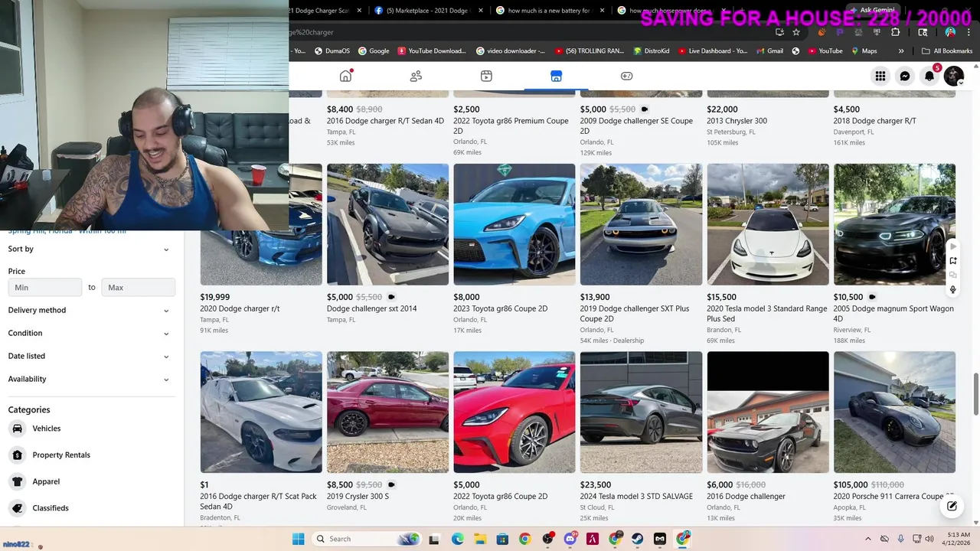
Task: Select the Marketplace storefront icon
Action: pyautogui.click(x=556, y=76)
